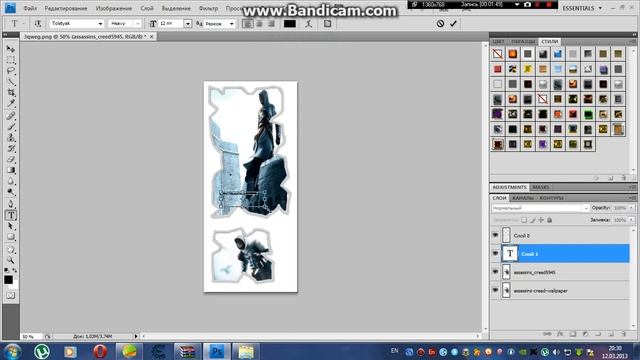Select the Hand tool

(11, 249)
